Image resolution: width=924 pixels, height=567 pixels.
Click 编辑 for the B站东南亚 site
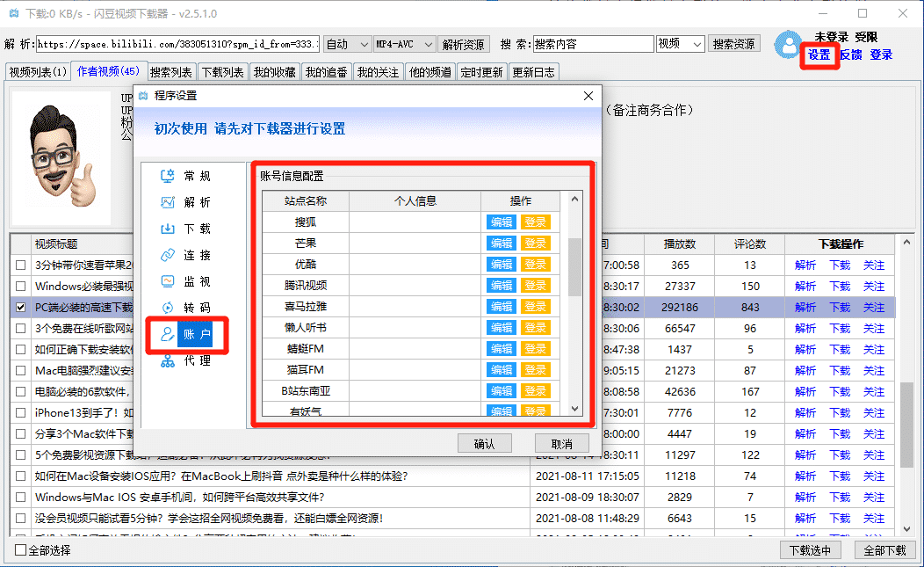coord(502,391)
